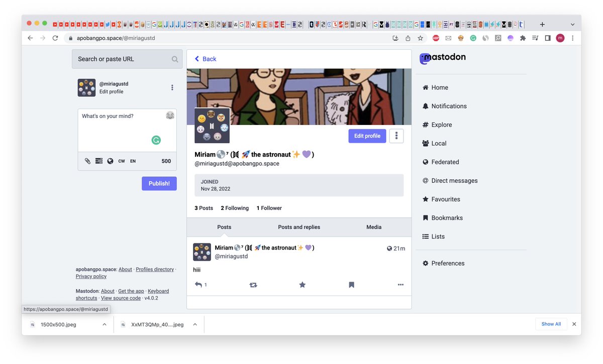Click Show All downloads
The image size is (603, 364).
tap(551, 324)
